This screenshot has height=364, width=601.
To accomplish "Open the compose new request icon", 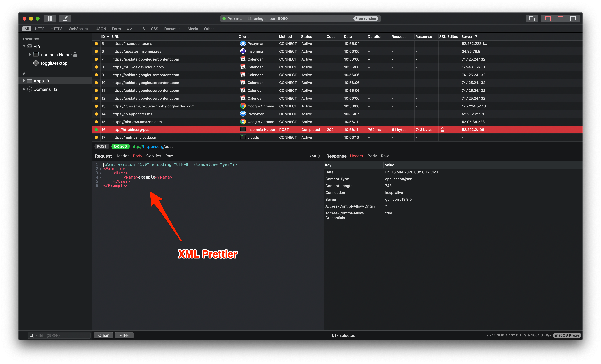I will pyautogui.click(x=65, y=19).
